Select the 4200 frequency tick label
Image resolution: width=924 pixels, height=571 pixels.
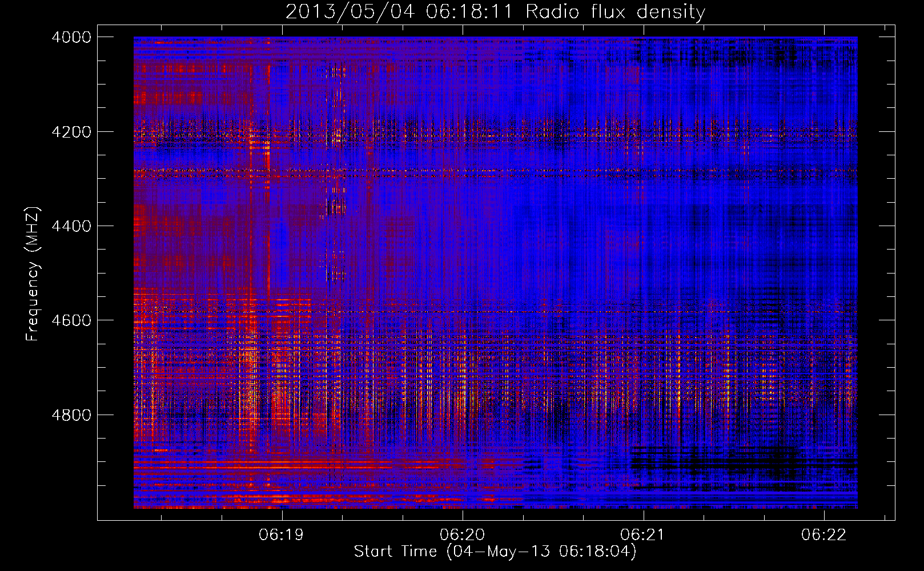click(x=71, y=132)
